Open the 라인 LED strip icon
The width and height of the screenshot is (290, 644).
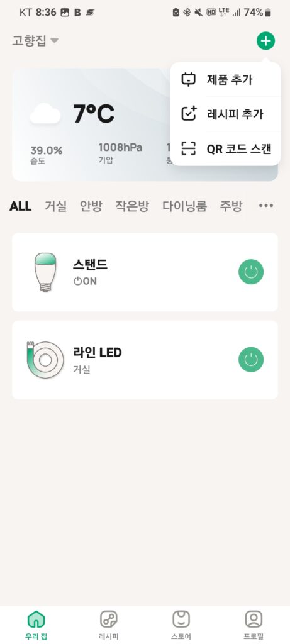click(x=45, y=359)
